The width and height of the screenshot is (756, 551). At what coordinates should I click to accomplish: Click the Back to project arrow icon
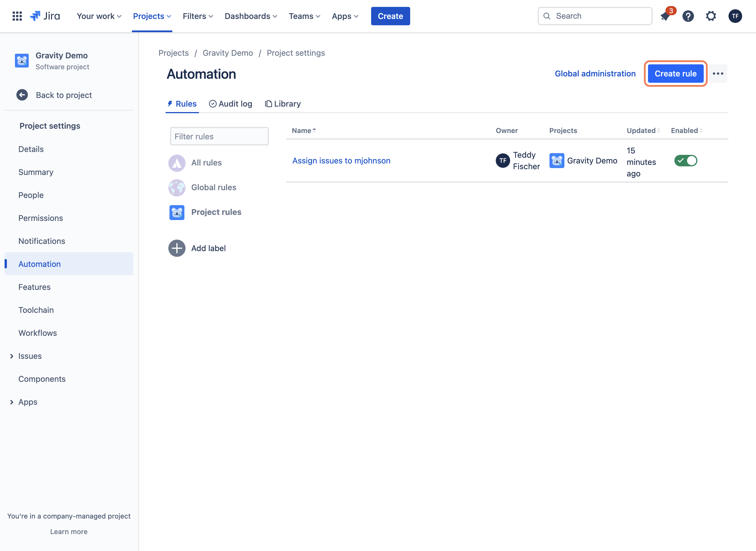[22, 95]
